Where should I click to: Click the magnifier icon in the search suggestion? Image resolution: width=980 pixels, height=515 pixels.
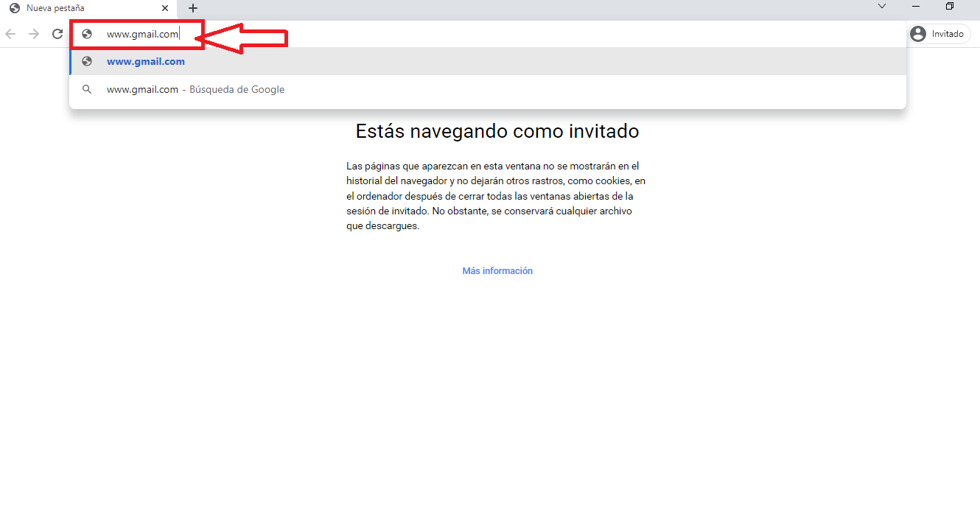[87, 89]
